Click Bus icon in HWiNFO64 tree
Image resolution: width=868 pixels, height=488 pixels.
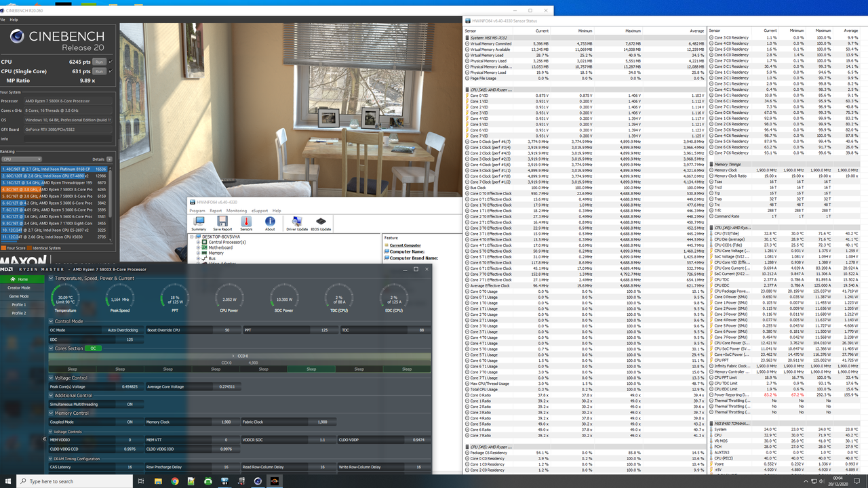pyautogui.click(x=205, y=258)
